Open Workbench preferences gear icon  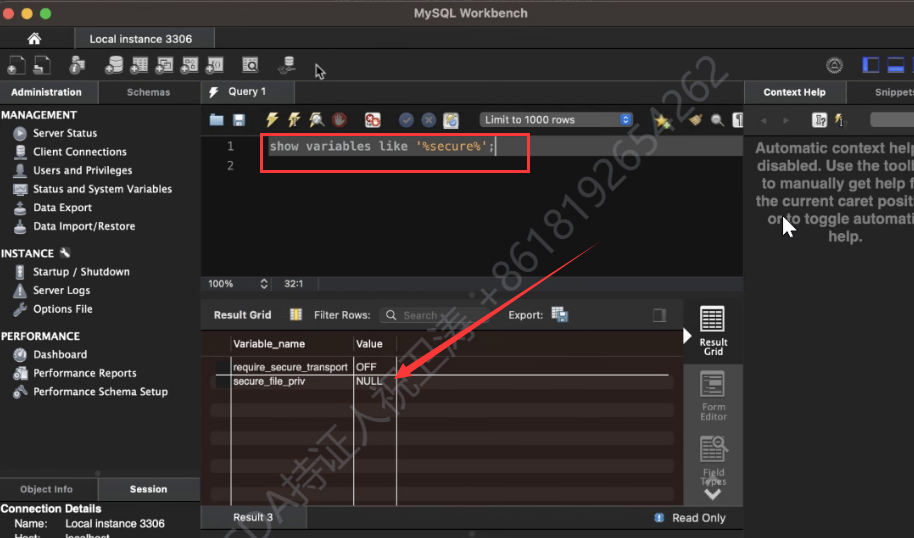click(834, 65)
